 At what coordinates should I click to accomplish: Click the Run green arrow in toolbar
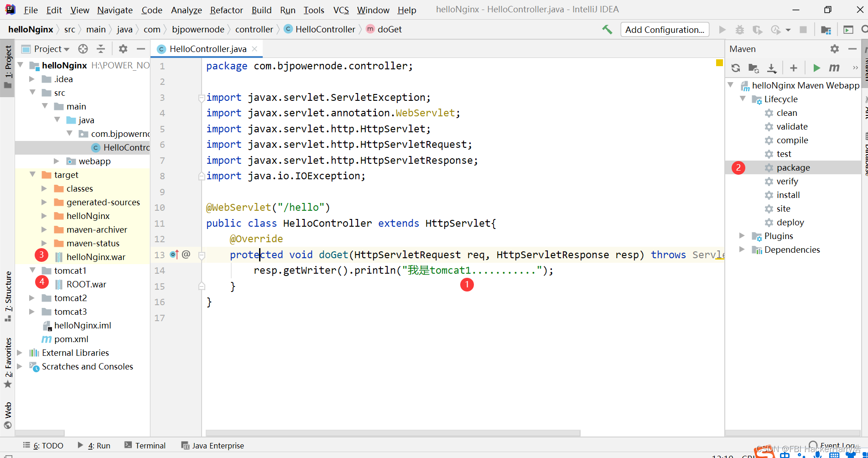tap(722, 30)
